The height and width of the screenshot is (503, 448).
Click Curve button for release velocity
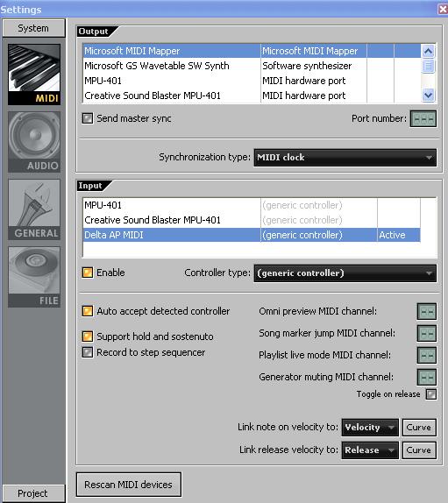click(x=419, y=450)
